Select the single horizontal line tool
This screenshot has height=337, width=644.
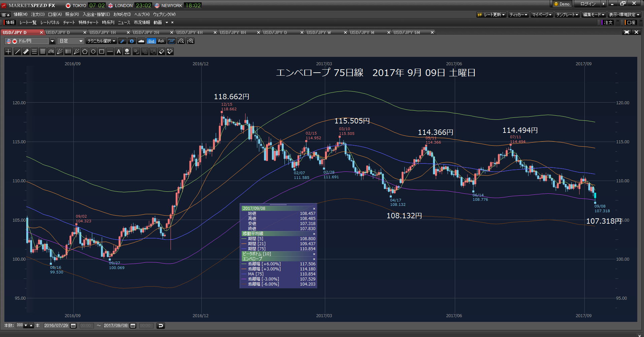(110, 51)
